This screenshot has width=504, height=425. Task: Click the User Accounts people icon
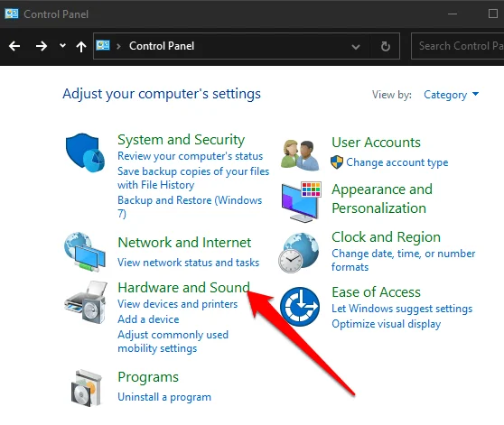[x=300, y=154]
